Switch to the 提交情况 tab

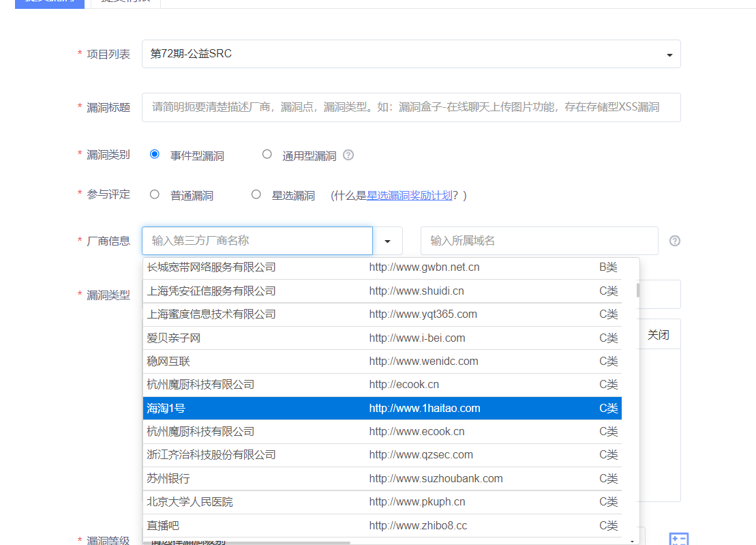[x=126, y=3]
